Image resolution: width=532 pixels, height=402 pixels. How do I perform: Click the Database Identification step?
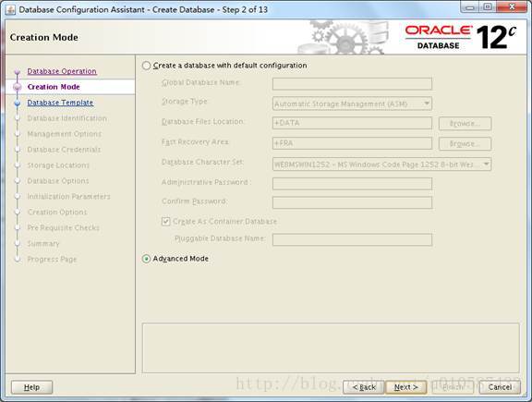[x=66, y=118]
